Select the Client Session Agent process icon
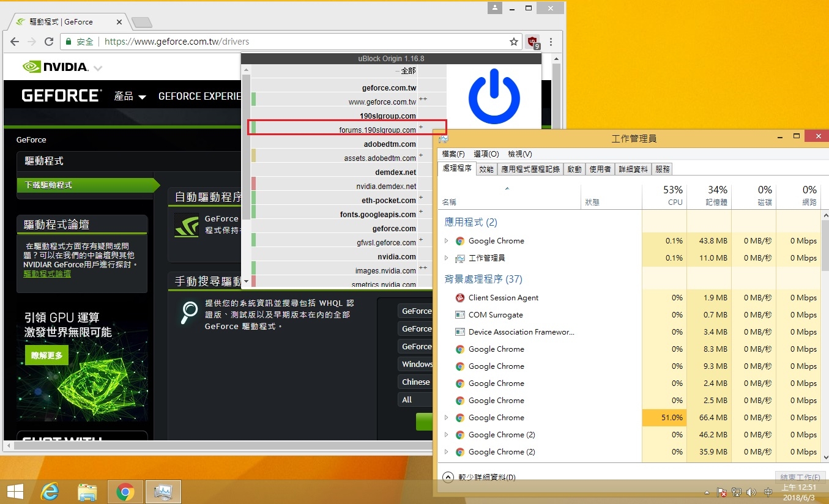829x504 pixels. (460, 298)
